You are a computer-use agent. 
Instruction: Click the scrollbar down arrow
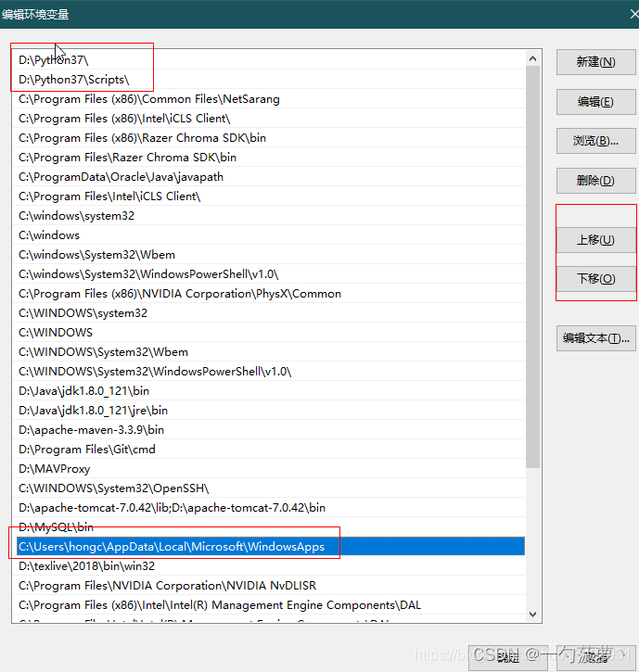532,615
